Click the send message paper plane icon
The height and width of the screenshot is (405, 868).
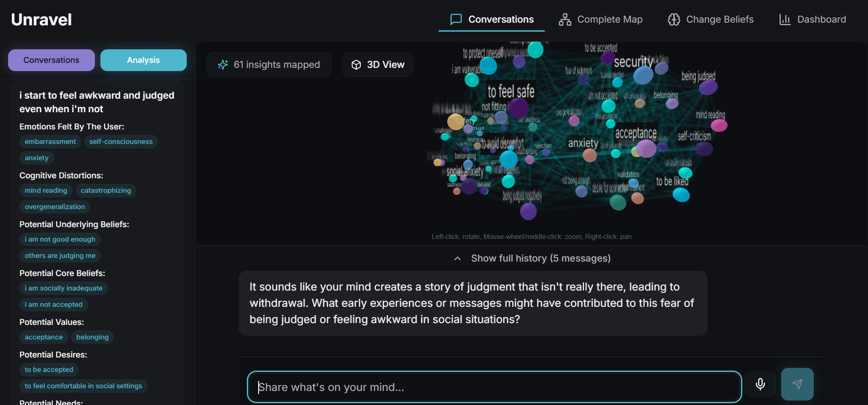click(x=797, y=384)
